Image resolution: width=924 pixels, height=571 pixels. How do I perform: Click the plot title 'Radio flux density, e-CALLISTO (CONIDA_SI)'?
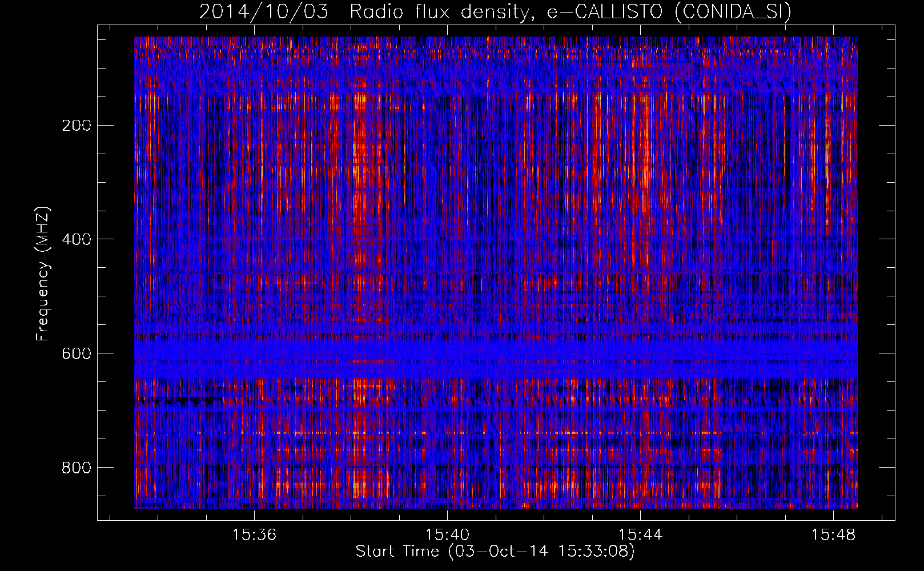click(x=571, y=11)
